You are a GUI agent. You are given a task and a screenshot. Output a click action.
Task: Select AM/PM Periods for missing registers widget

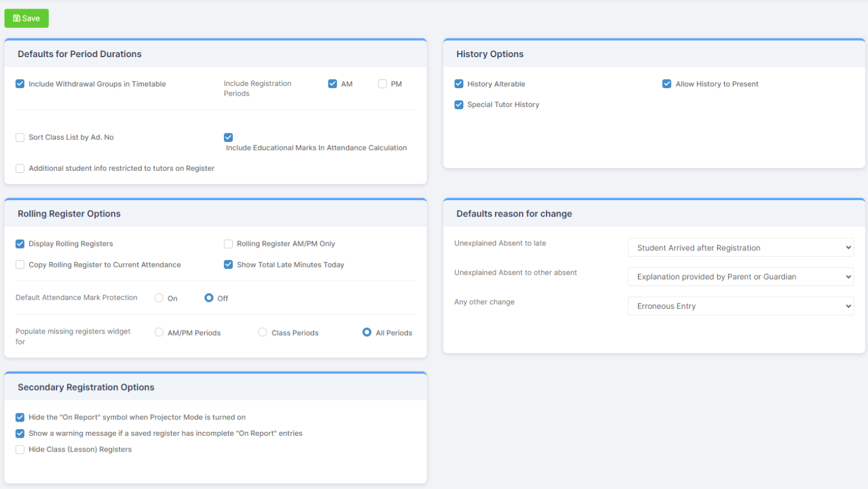tap(159, 332)
